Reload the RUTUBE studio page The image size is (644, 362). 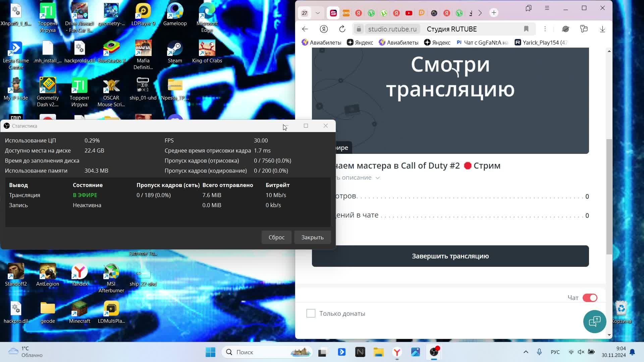[342, 29]
